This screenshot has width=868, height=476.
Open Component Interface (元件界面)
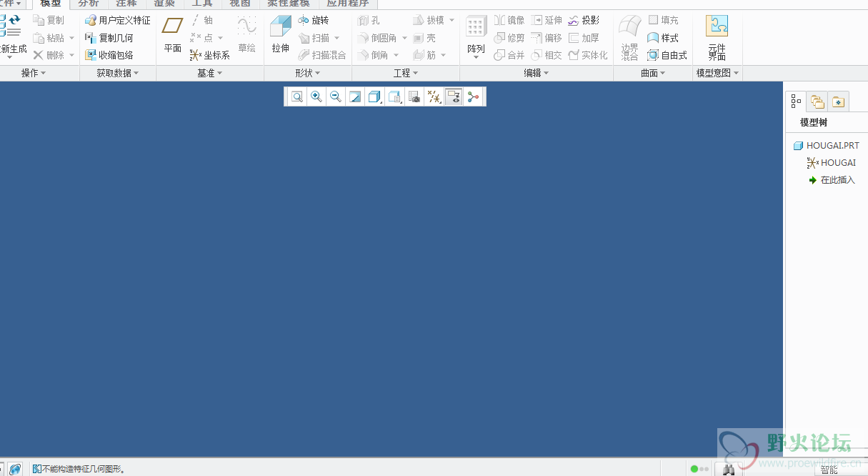(x=717, y=38)
